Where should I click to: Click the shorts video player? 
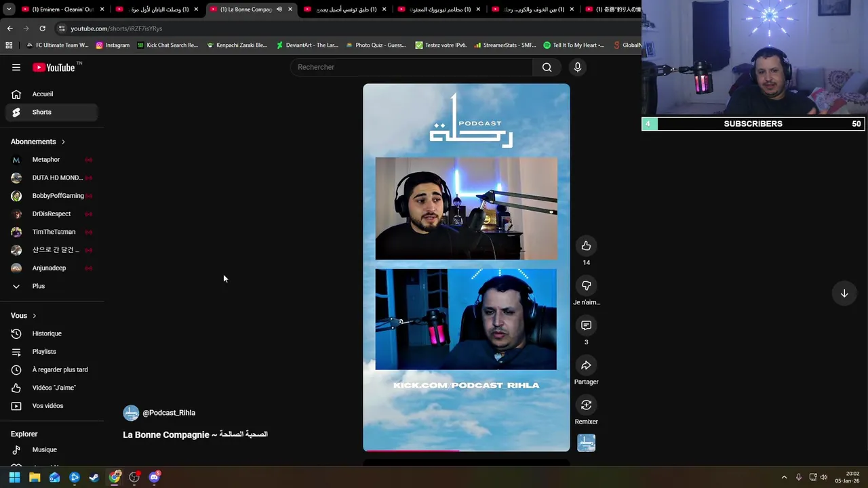pyautogui.click(x=467, y=267)
